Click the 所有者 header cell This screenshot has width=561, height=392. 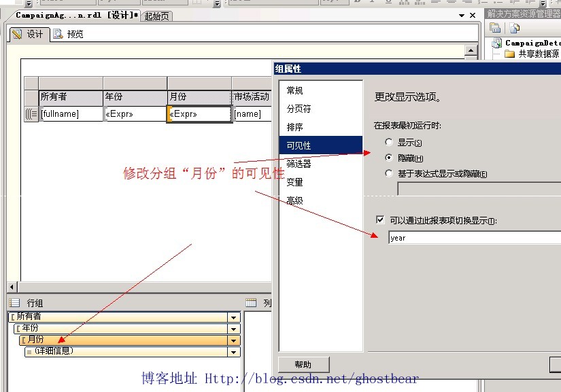tap(71, 97)
